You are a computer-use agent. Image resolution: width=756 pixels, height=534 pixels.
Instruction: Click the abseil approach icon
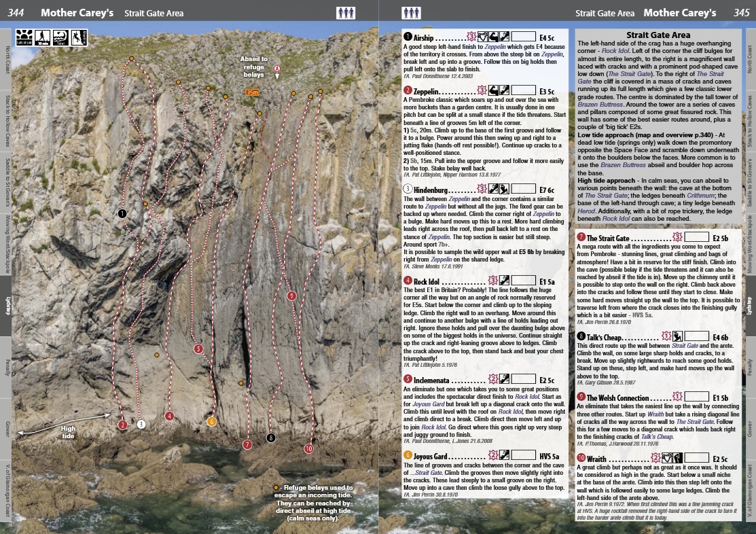[79, 37]
